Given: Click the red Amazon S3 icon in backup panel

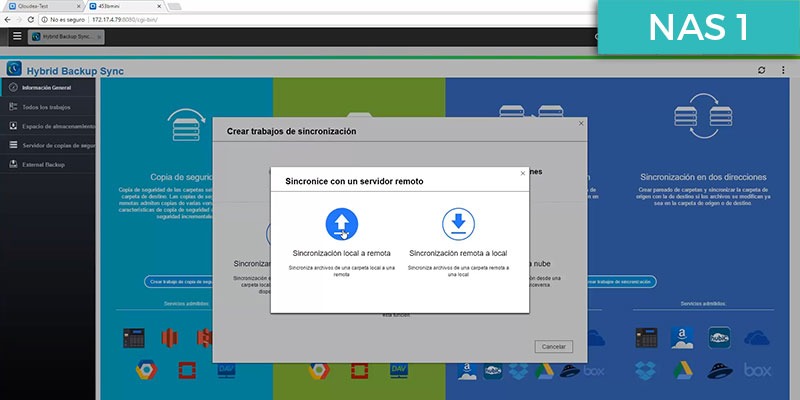Looking at the screenshot, I should tap(169, 338).
